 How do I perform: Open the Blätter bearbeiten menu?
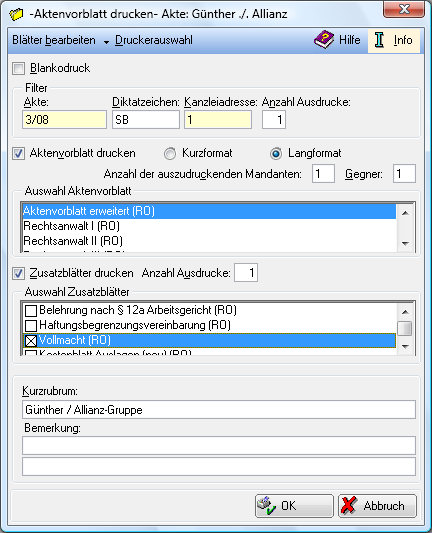tap(54, 40)
